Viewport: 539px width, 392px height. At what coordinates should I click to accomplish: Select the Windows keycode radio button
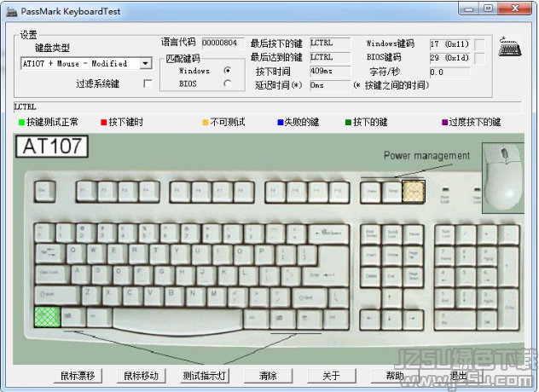coord(227,71)
